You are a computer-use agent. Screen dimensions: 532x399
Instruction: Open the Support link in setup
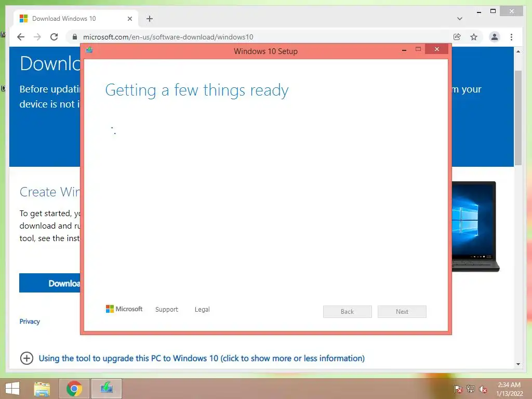[x=167, y=310]
